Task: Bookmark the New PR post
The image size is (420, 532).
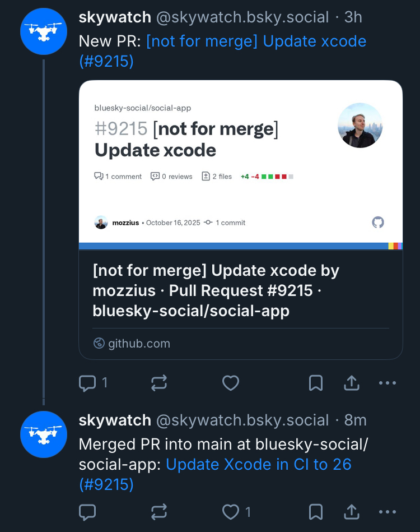Action: 316,383
